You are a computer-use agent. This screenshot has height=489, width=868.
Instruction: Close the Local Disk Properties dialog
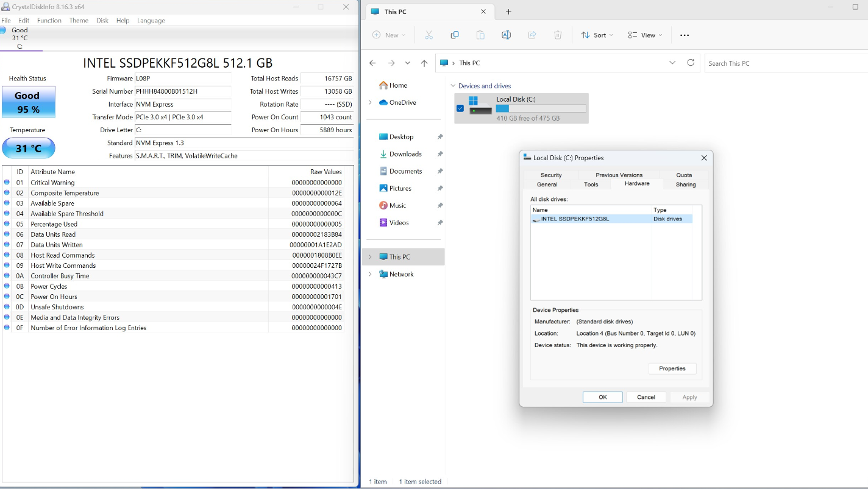[x=704, y=158]
